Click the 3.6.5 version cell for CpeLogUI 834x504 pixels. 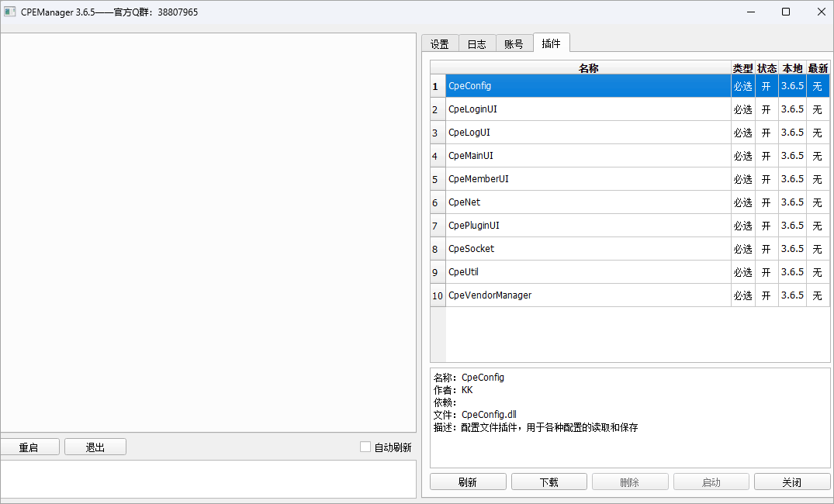pyautogui.click(x=793, y=133)
